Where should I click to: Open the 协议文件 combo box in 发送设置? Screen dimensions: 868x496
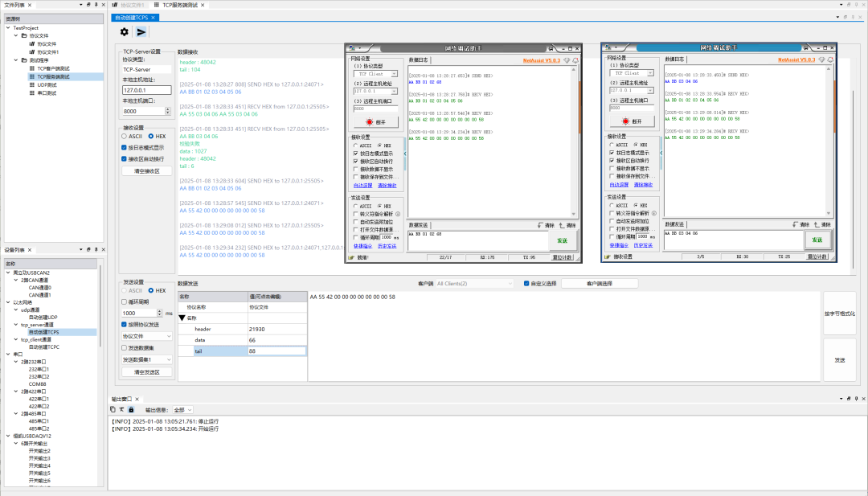147,336
